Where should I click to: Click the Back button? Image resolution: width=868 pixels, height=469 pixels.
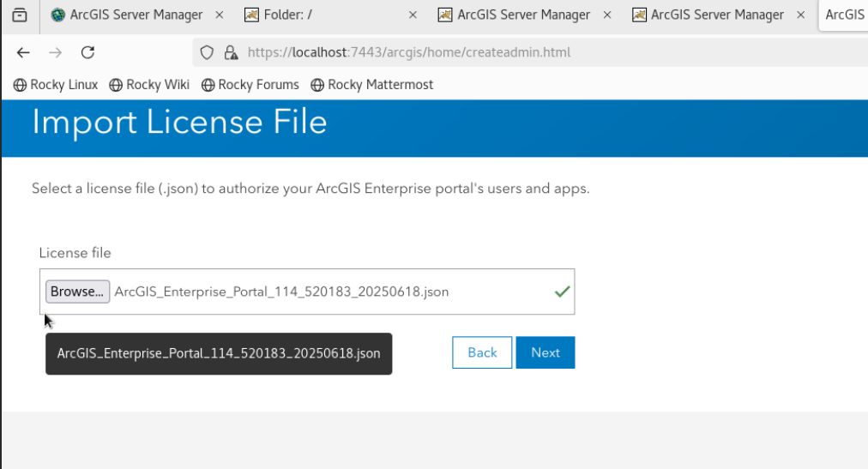coord(482,352)
